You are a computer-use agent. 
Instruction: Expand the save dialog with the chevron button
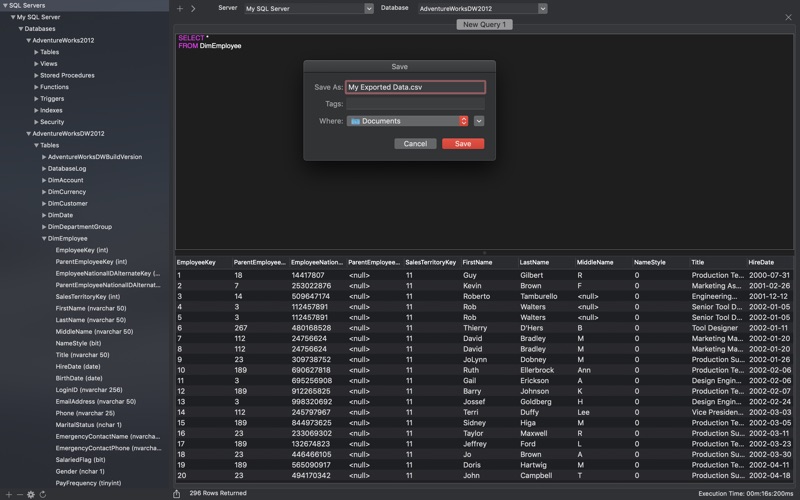click(x=479, y=121)
